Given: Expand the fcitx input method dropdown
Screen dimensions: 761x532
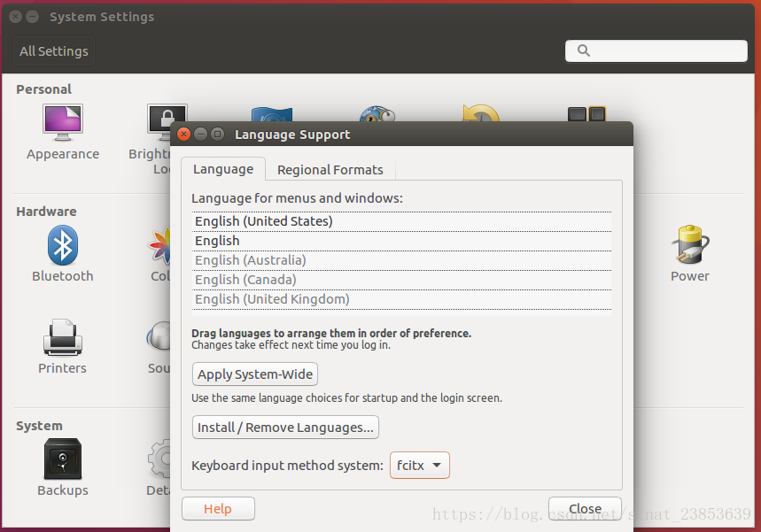Looking at the screenshot, I should 419,466.
